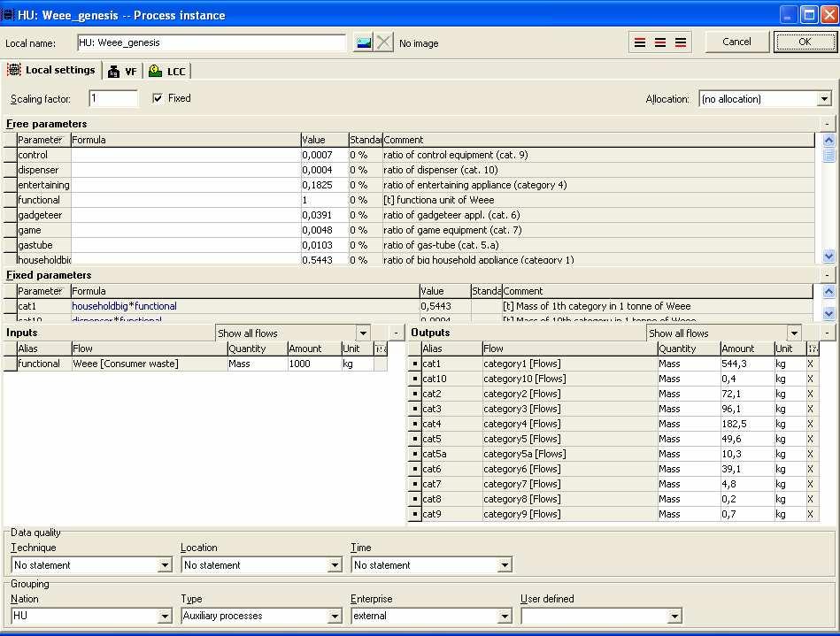Toggle the X tracked mark for cat2

[x=811, y=394]
